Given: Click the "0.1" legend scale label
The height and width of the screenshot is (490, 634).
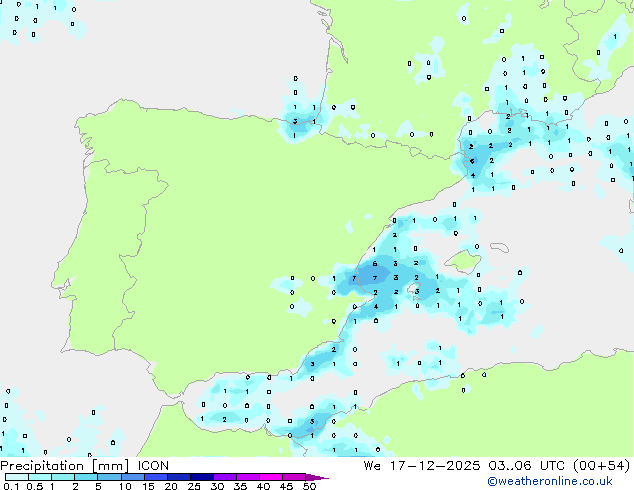Looking at the screenshot, I should [11, 486].
